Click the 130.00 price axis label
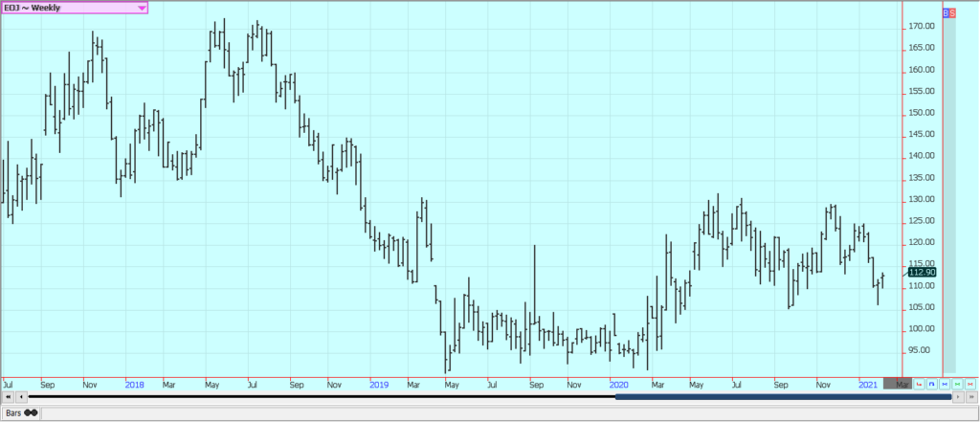The width and height of the screenshot is (980, 422). 922,199
